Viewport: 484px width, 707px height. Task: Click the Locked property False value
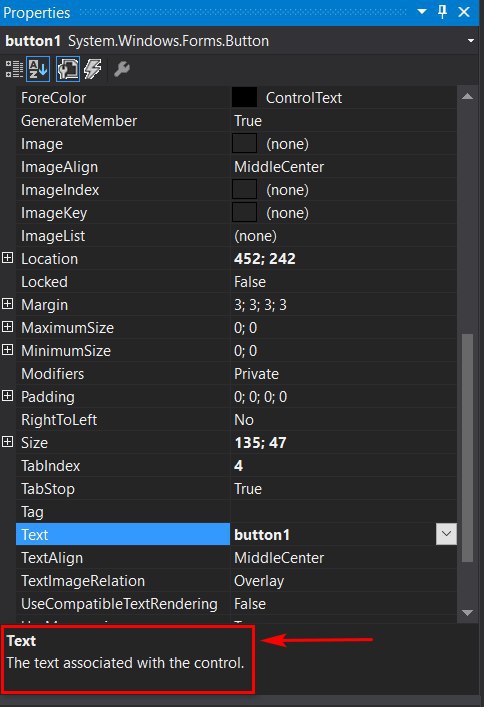pos(250,282)
